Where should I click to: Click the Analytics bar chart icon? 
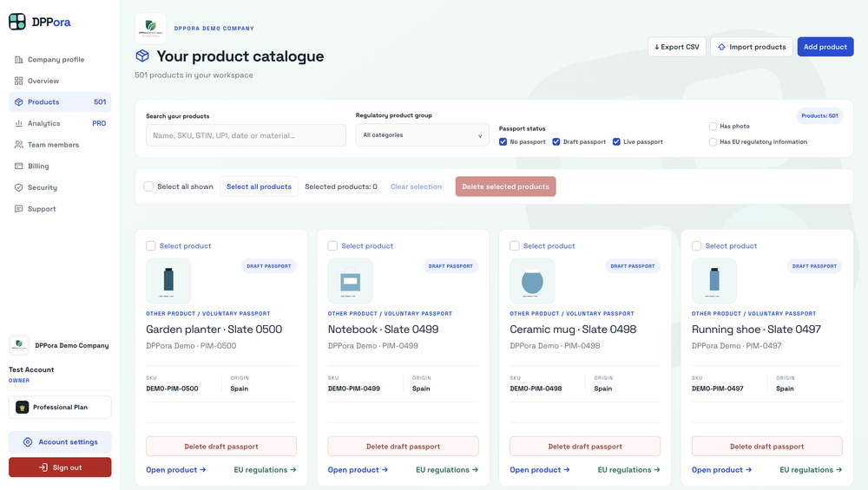tap(19, 123)
